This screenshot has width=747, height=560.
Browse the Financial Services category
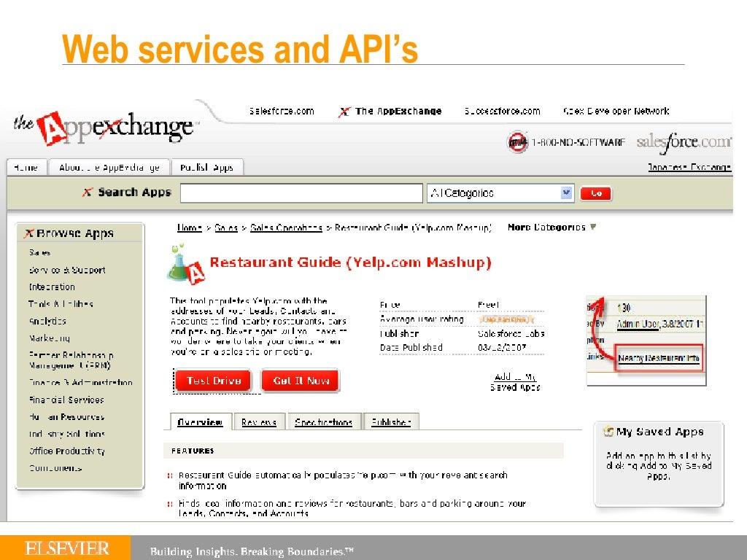coord(66,400)
